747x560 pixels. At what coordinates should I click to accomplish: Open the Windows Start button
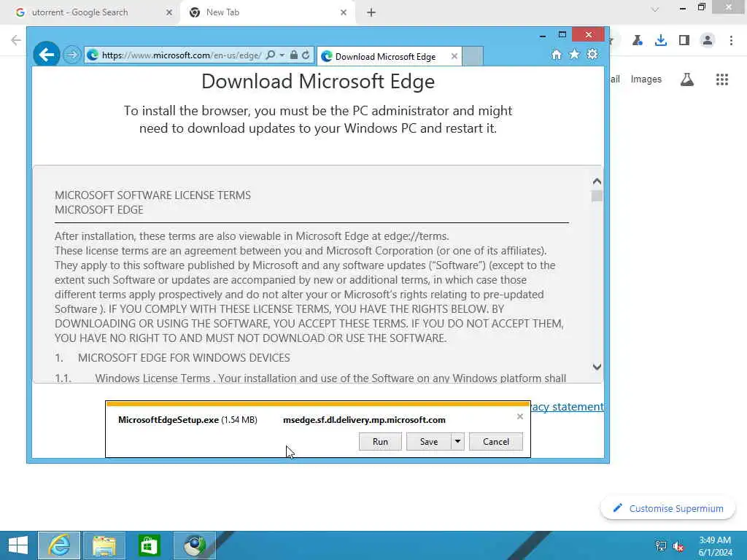(18, 545)
